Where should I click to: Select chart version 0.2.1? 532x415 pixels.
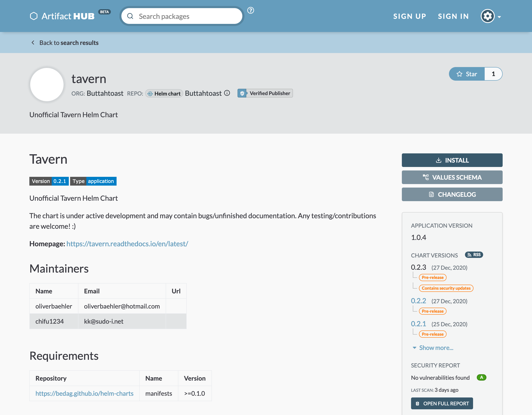[419, 324]
